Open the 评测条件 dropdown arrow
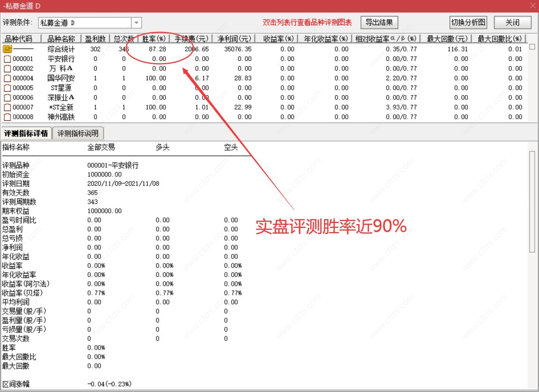The image size is (539, 392). pyautogui.click(x=136, y=23)
